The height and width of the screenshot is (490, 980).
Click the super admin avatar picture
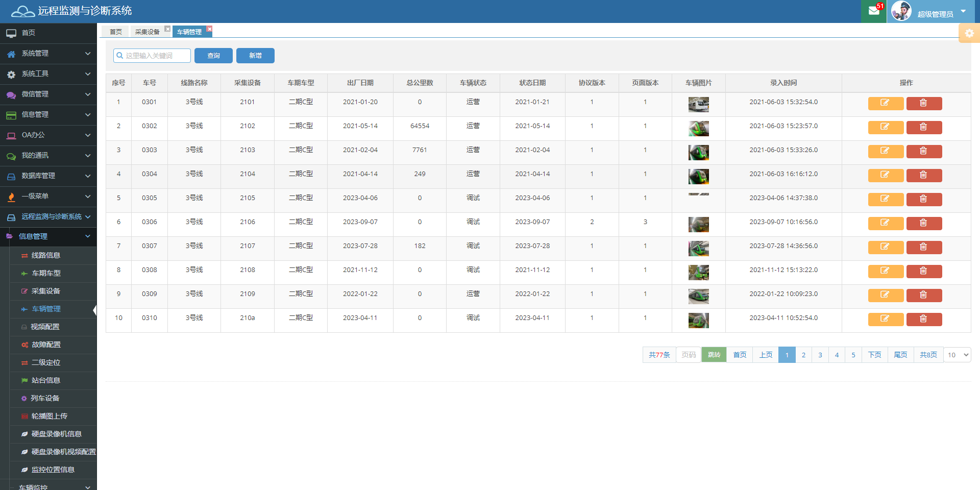click(x=901, y=11)
